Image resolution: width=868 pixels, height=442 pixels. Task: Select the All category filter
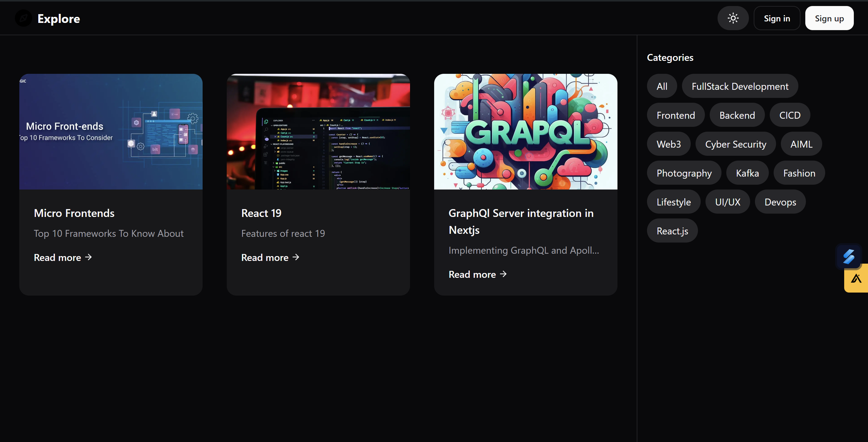pos(662,86)
